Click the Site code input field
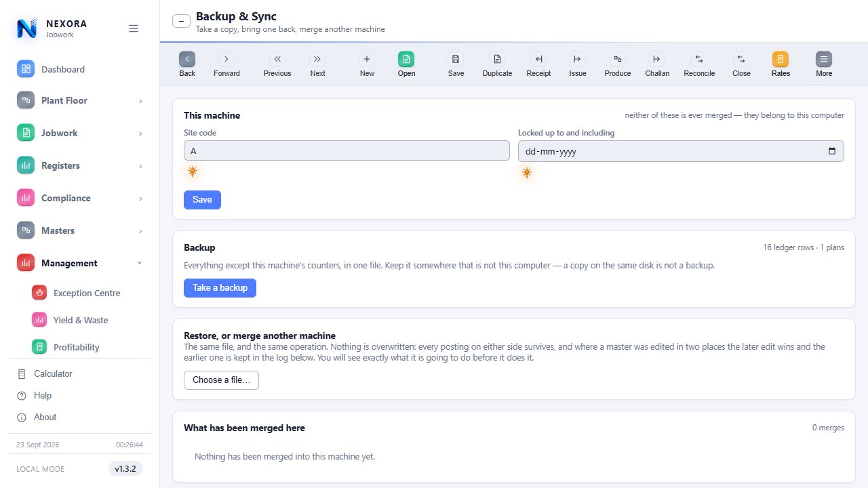Screen dimensions: 868x488 tap(347, 150)
